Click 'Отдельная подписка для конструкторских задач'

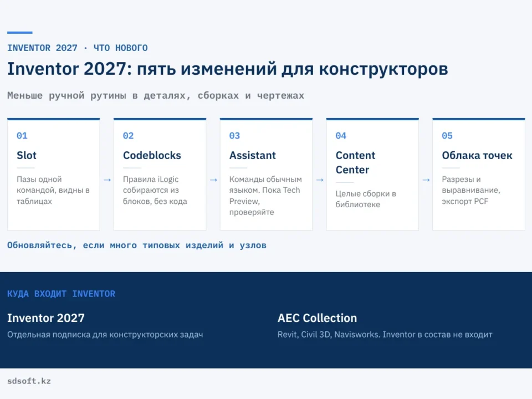point(105,335)
